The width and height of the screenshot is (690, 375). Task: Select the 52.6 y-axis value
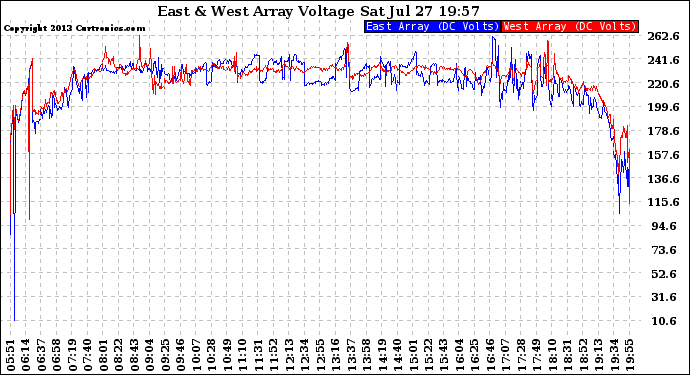664,274
